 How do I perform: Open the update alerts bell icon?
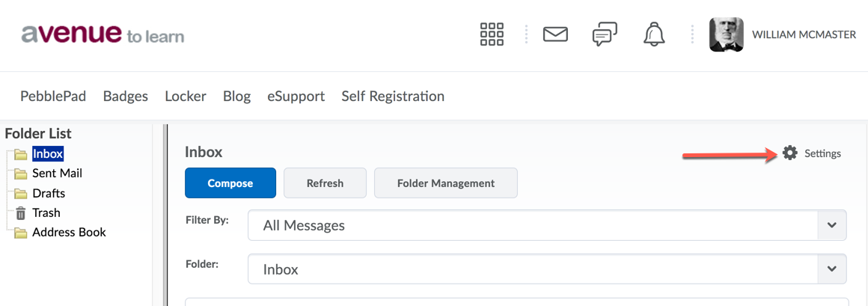(655, 34)
